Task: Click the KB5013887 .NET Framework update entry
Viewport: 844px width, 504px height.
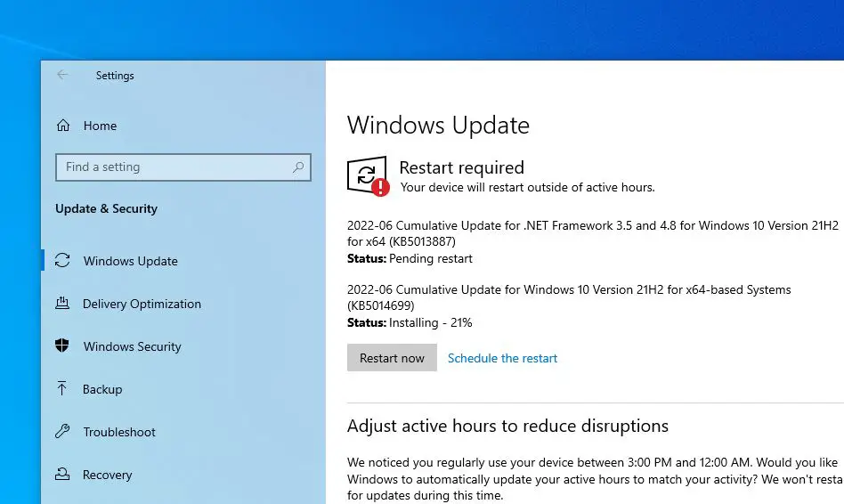Action: tap(593, 233)
